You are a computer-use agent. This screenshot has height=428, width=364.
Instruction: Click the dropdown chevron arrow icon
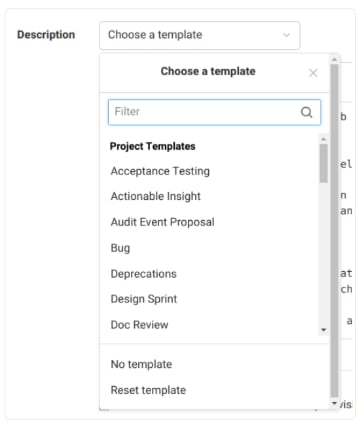[286, 35]
